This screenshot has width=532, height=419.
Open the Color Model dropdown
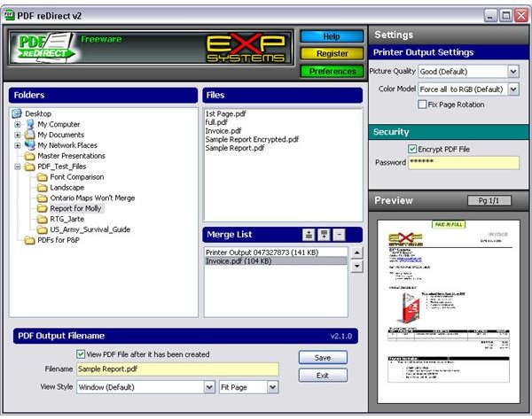point(513,89)
